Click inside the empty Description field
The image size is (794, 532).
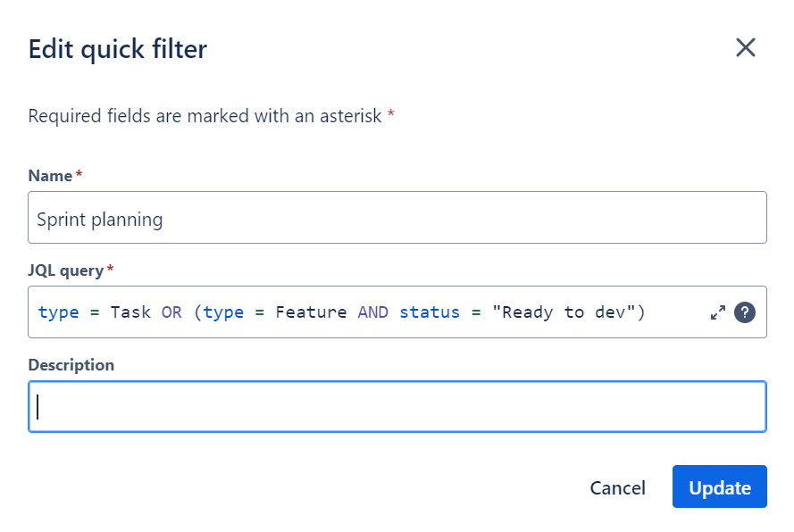397,406
